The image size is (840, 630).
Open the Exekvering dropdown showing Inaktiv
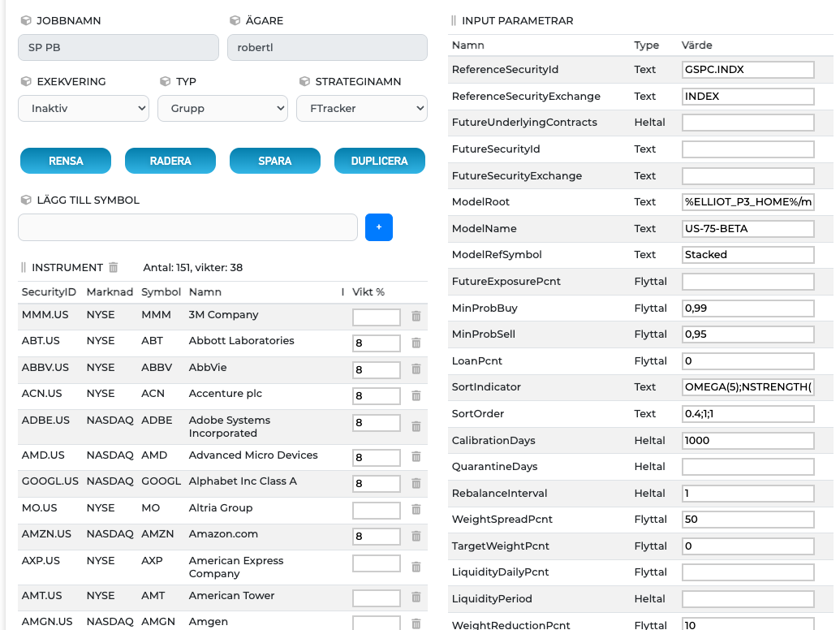[84, 108]
